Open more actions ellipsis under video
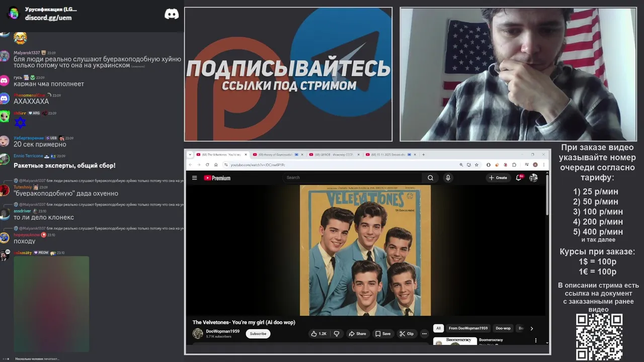This screenshot has width=644, height=362. pyautogui.click(x=424, y=333)
